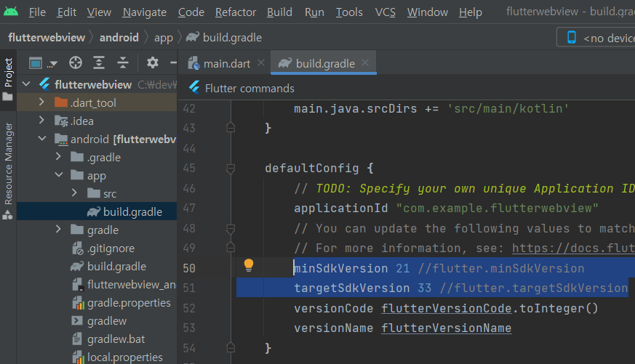Click the lightbulb quick-fix icon
This screenshot has width=635, height=364.
tap(249, 265)
